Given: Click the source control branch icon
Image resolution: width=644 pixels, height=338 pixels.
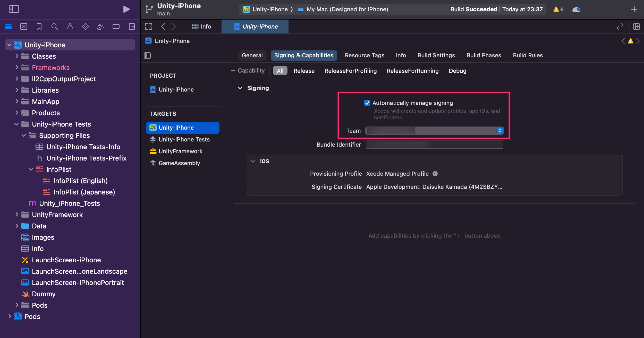Looking at the screenshot, I should (x=149, y=9).
